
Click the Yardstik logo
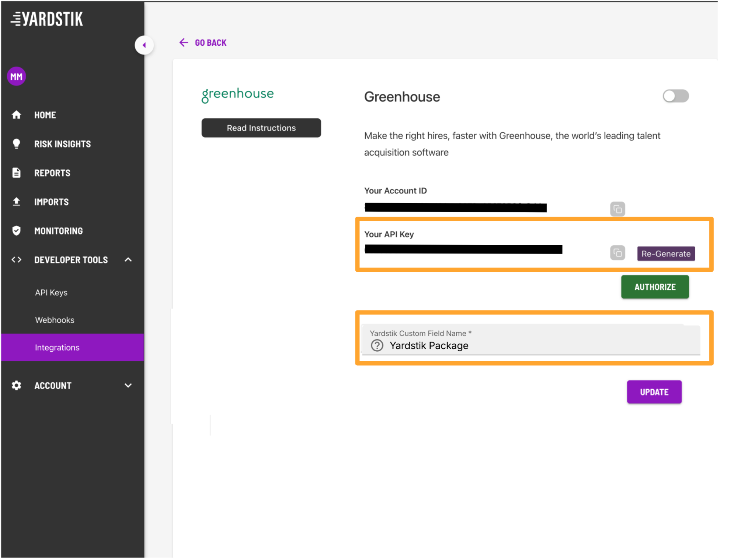(47, 19)
